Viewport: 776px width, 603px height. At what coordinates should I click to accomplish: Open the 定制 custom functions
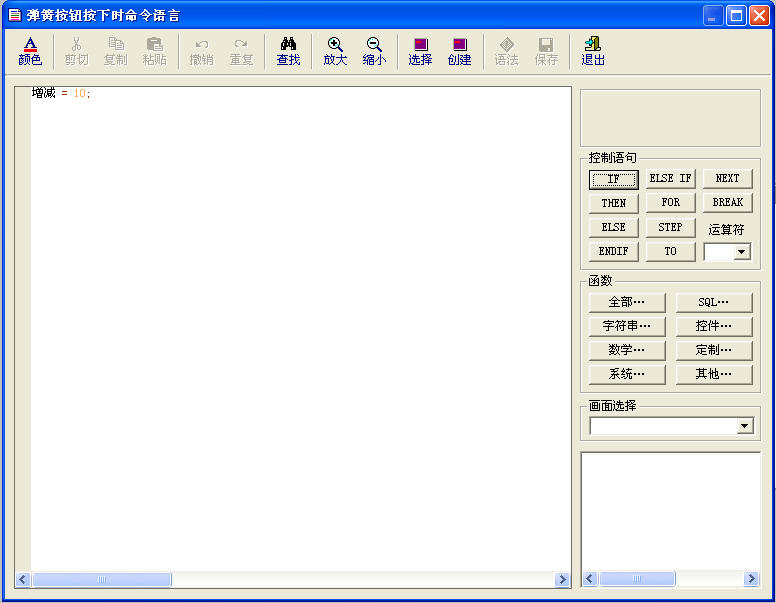[714, 350]
